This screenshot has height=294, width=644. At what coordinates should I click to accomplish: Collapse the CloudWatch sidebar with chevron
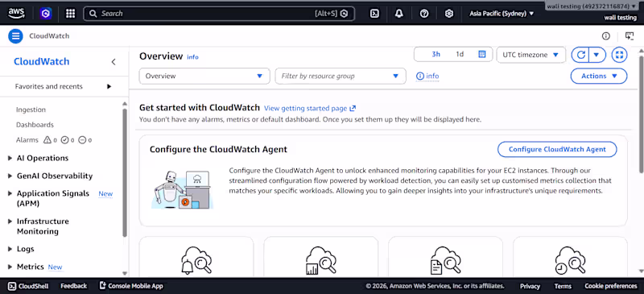pos(114,62)
